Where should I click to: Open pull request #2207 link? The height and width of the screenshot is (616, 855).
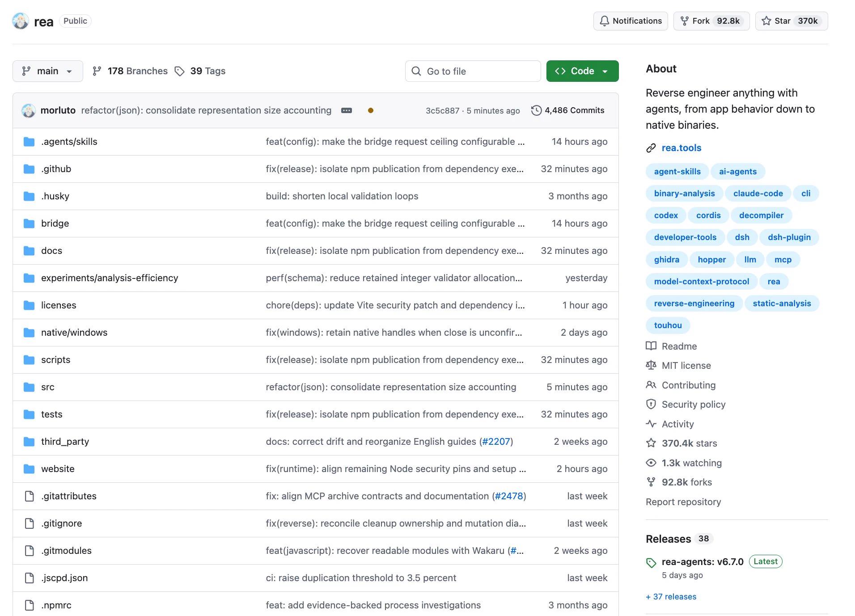(x=496, y=442)
